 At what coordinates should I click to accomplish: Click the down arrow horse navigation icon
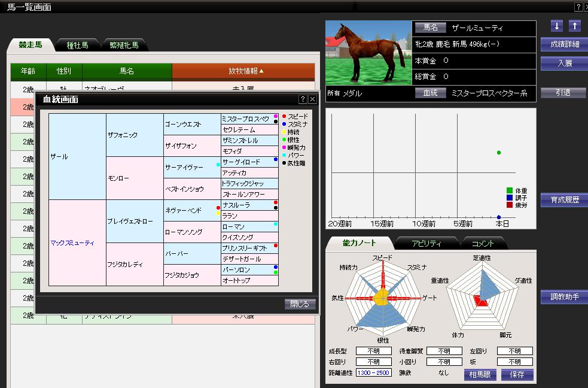(556, 26)
